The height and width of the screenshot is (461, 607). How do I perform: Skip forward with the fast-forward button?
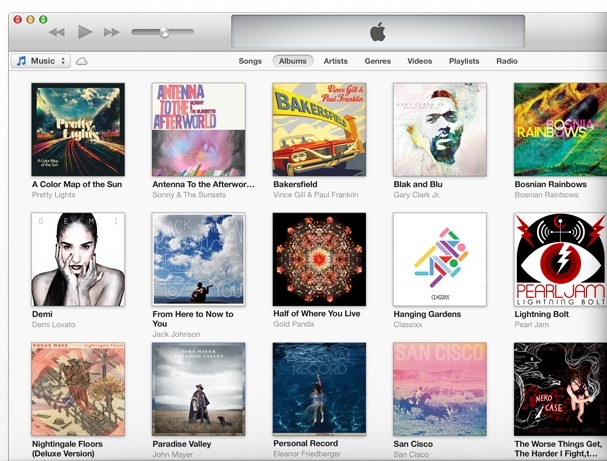click(111, 32)
